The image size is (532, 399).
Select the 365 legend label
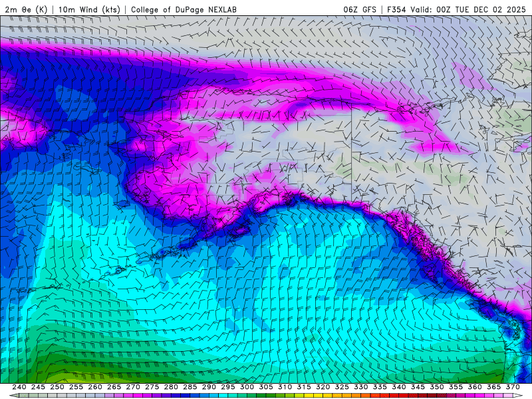494,387
